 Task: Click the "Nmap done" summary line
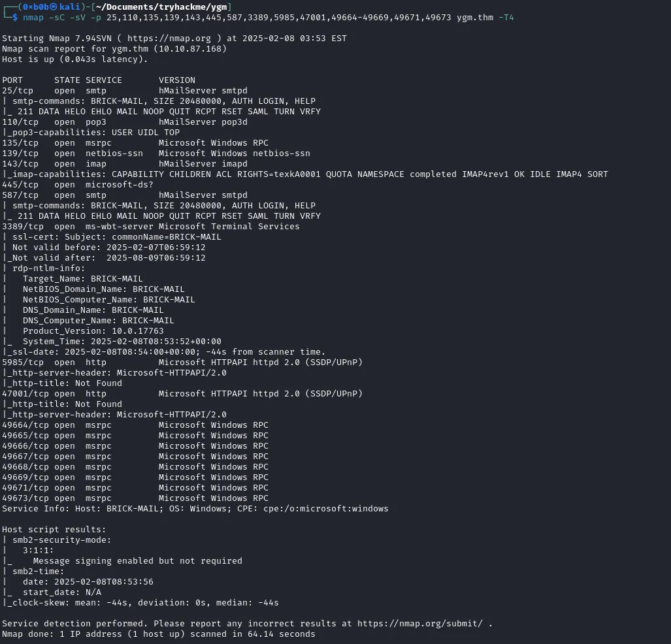(x=158, y=634)
